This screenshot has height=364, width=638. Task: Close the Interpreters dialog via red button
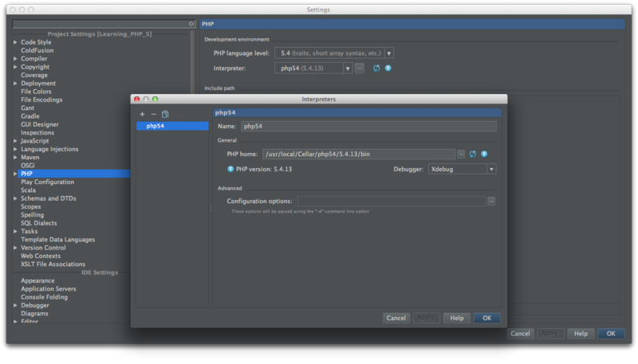click(x=136, y=99)
